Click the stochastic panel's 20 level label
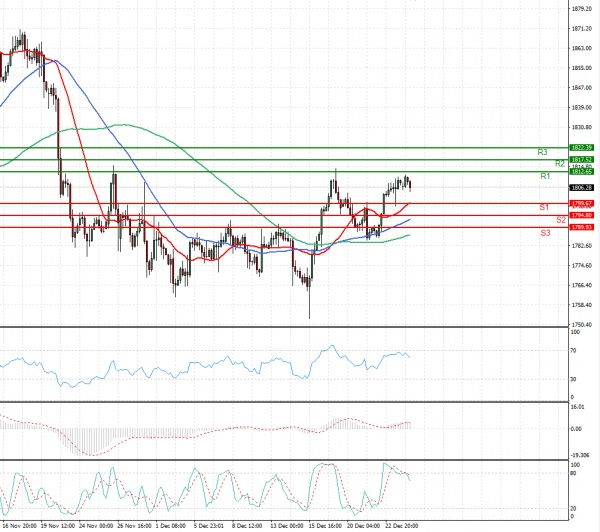This screenshot has width=600, height=532. click(x=573, y=509)
